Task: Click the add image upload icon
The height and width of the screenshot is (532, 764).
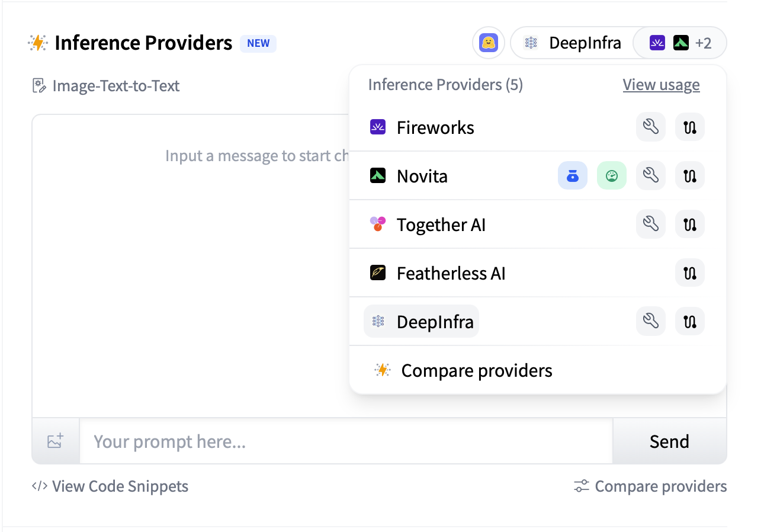Action: (56, 441)
